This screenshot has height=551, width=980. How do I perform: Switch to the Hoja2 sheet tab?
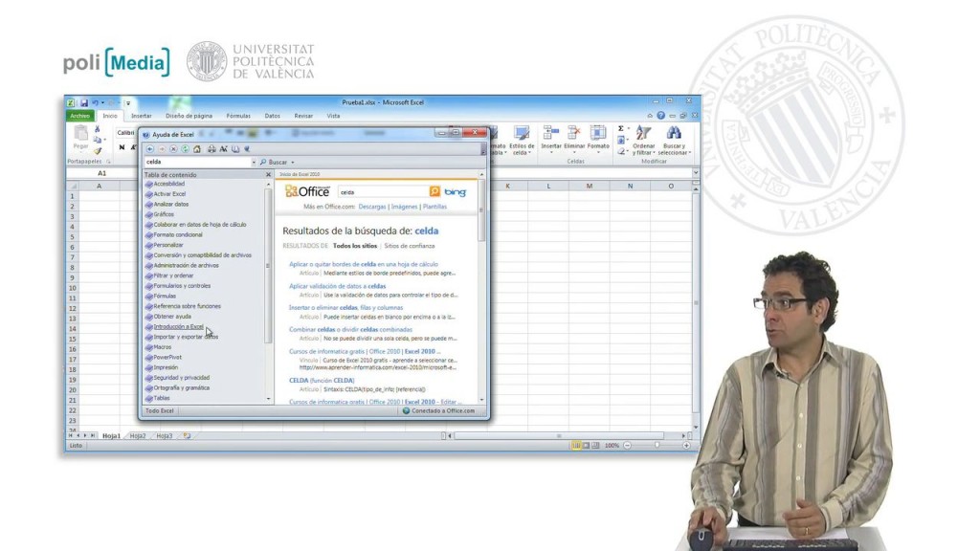click(x=138, y=436)
